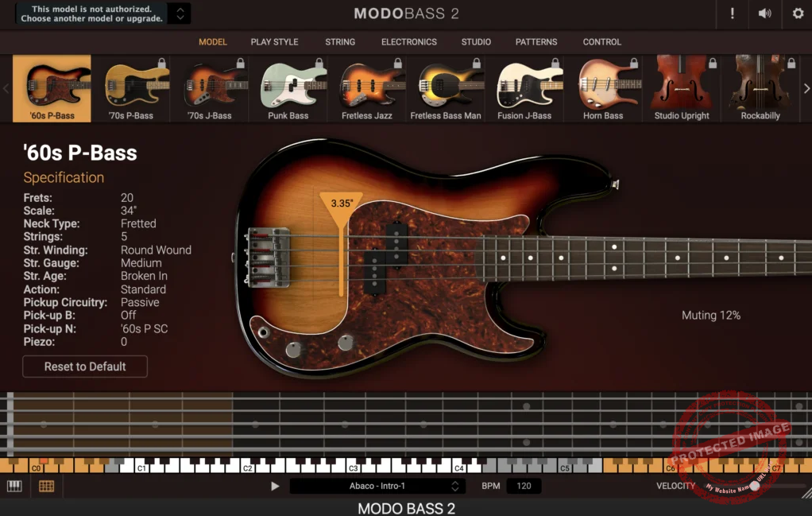The height and width of the screenshot is (516, 812).
Task: Click the 3.35" pick position marker
Action: 341,204
